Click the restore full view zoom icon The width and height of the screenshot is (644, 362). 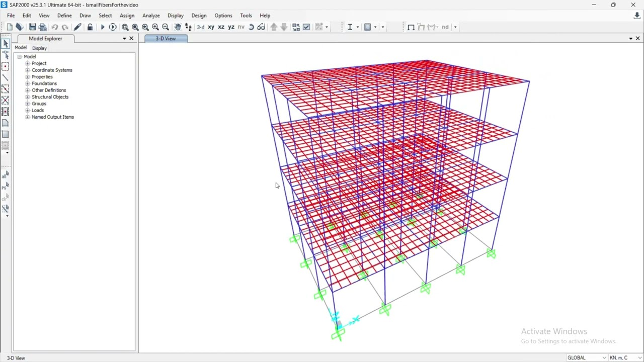pos(135,27)
